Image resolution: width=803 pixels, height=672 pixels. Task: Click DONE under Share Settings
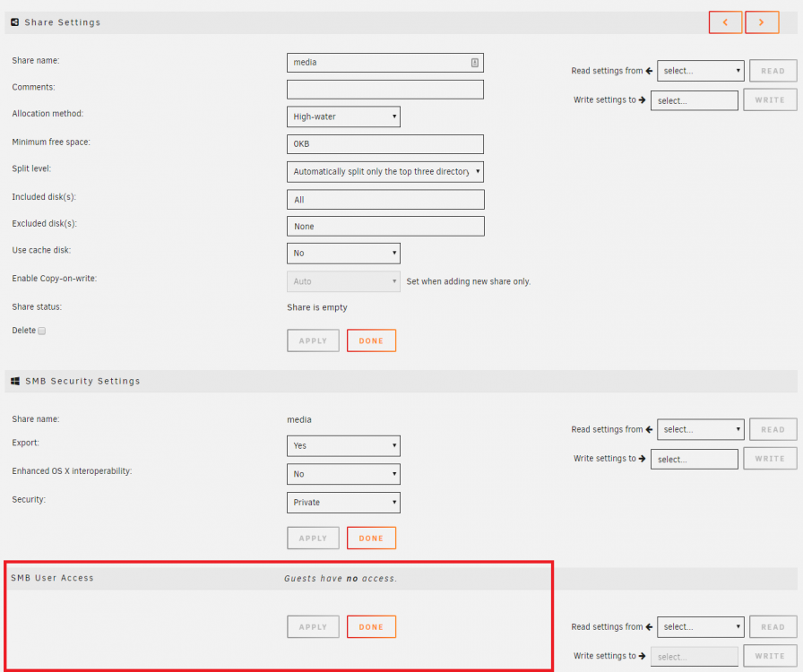pos(371,340)
